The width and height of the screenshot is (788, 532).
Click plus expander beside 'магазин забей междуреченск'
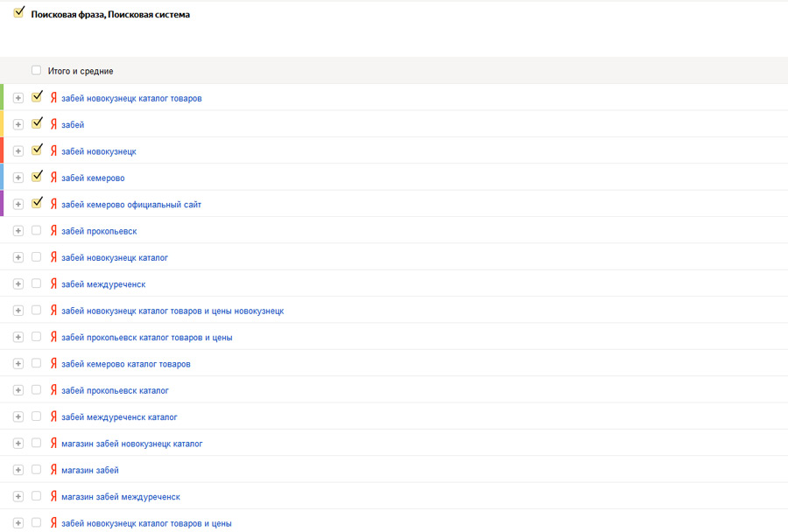pyautogui.click(x=18, y=497)
